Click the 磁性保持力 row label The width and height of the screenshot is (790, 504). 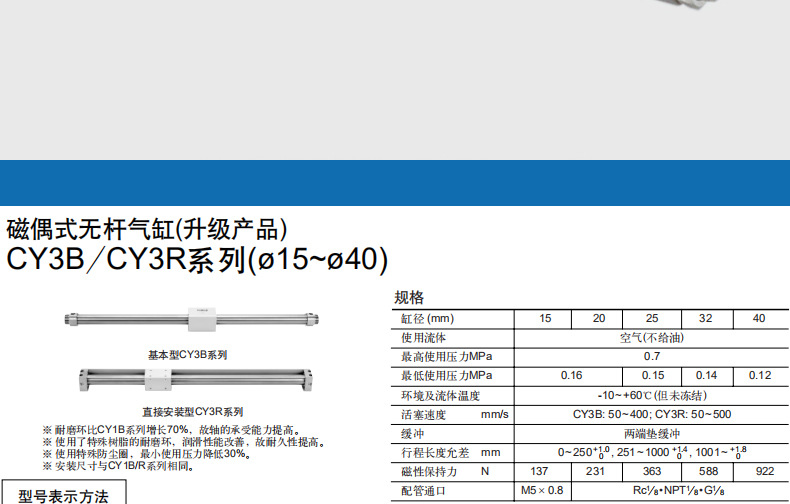(429, 472)
